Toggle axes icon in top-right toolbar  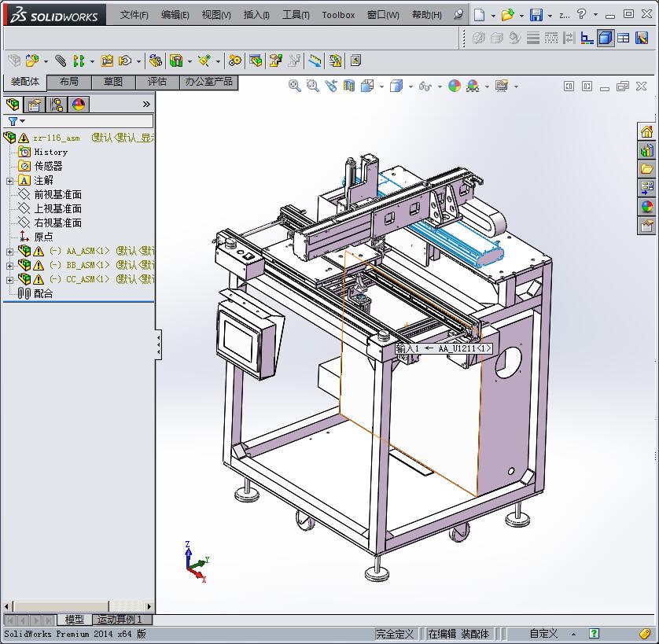tap(587, 39)
